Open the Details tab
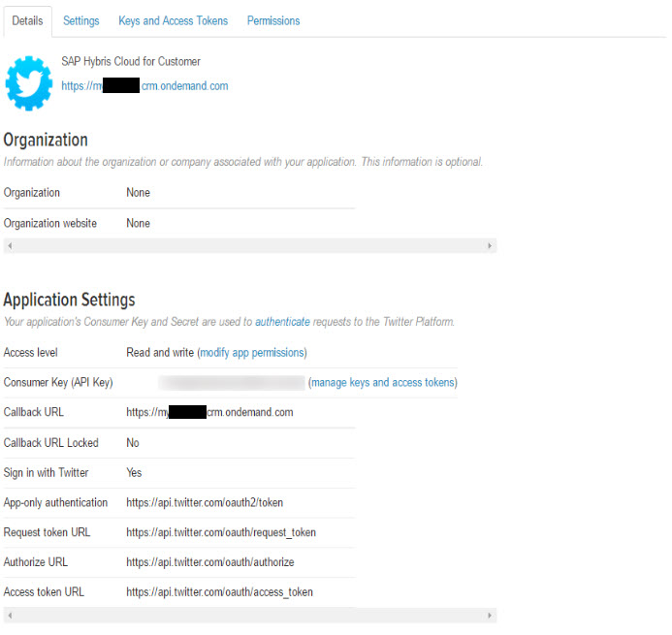The width and height of the screenshot is (672, 635). [27, 20]
